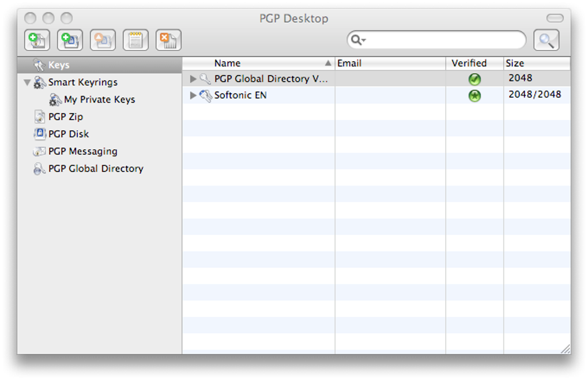Viewport: 588px width, 380px height.
Task: Expand the Softonic EN key row
Action: [x=193, y=96]
